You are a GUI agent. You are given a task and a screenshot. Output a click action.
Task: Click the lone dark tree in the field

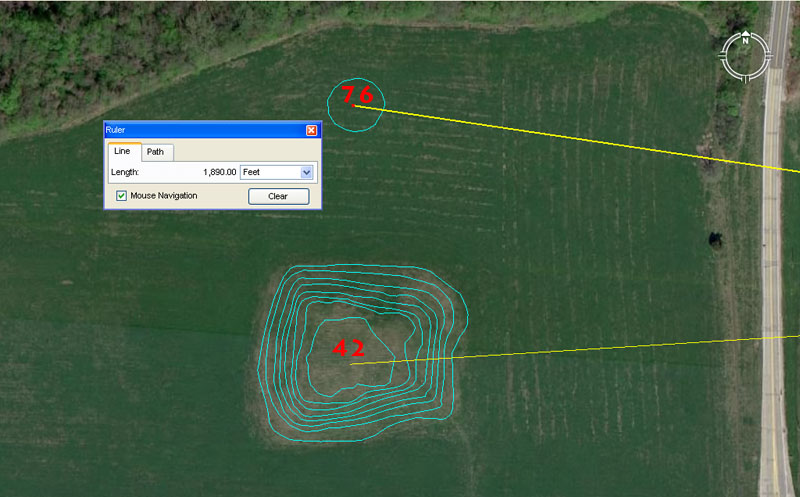click(716, 239)
